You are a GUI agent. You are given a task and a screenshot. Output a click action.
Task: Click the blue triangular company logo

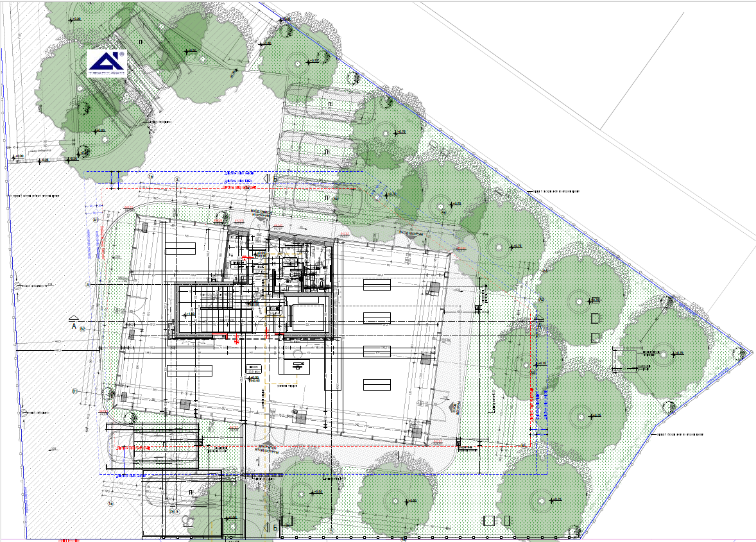(107, 63)
